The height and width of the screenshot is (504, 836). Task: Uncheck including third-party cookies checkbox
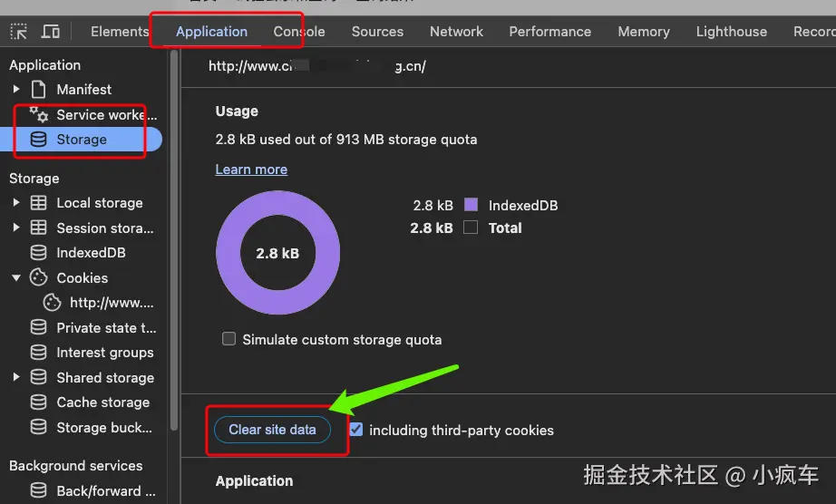[x=356, y=430]
